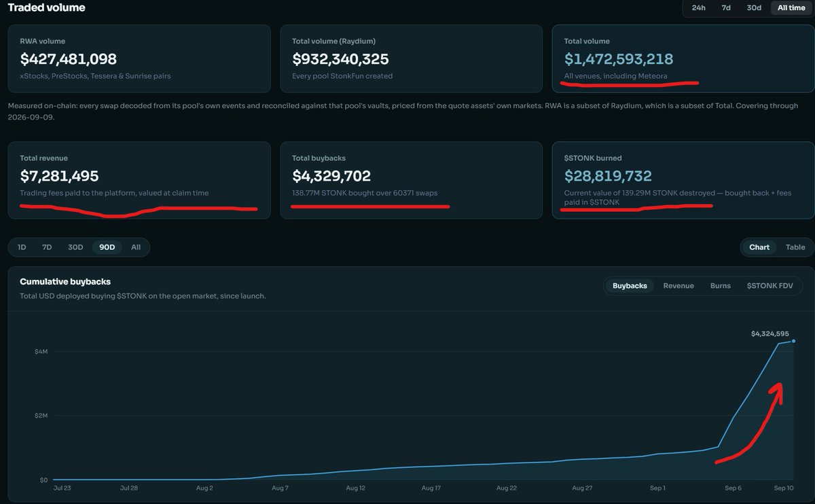Select the 30d traded volume range
The height and width of the screenshot is (504, 815).
point(754,8)
